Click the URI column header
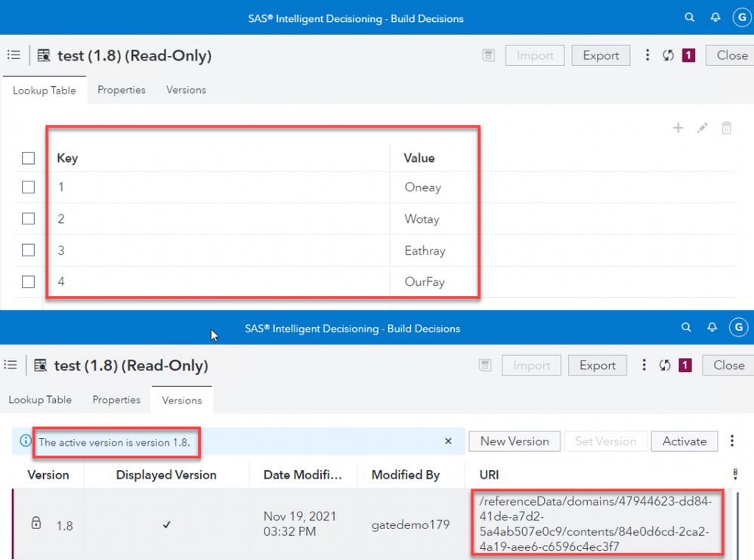754x560 pixels. click(489, 475)
